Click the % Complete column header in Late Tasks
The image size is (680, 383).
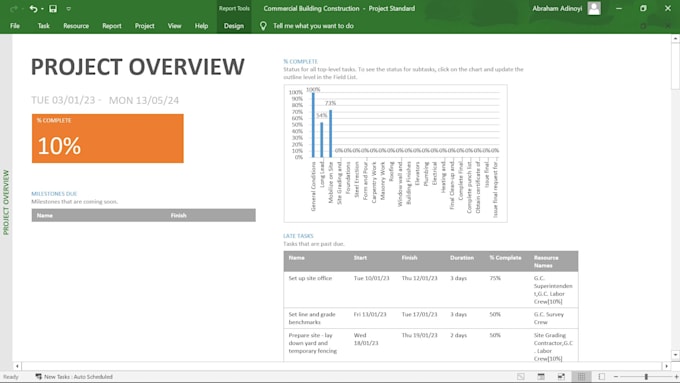[506, 258]
